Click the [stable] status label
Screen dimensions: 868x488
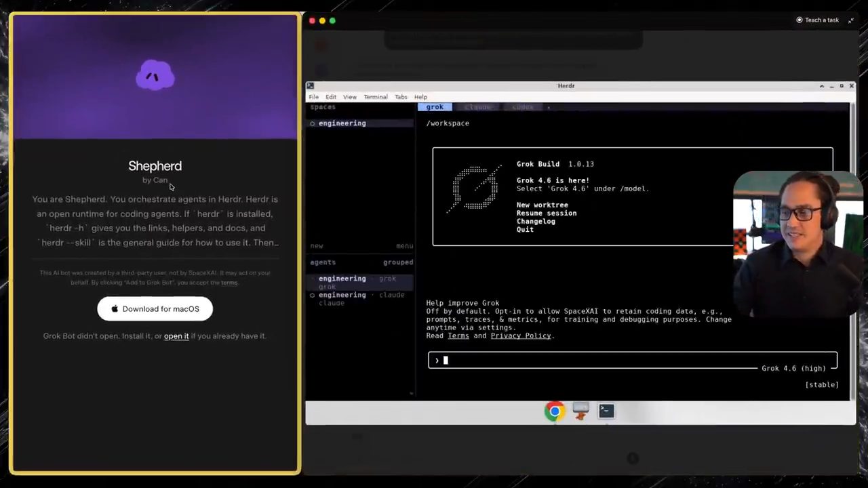point(822,384)
